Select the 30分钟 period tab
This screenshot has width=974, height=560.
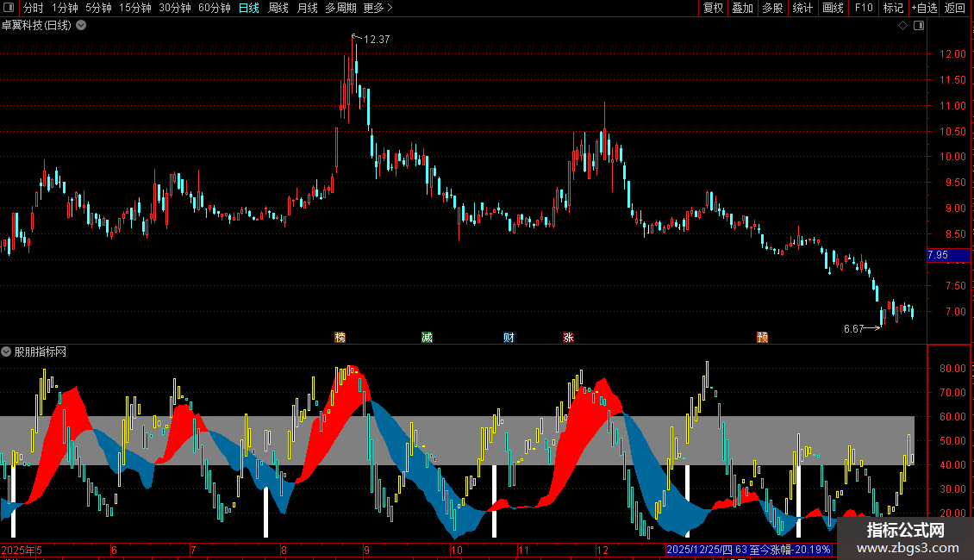[x=175, y=8]
